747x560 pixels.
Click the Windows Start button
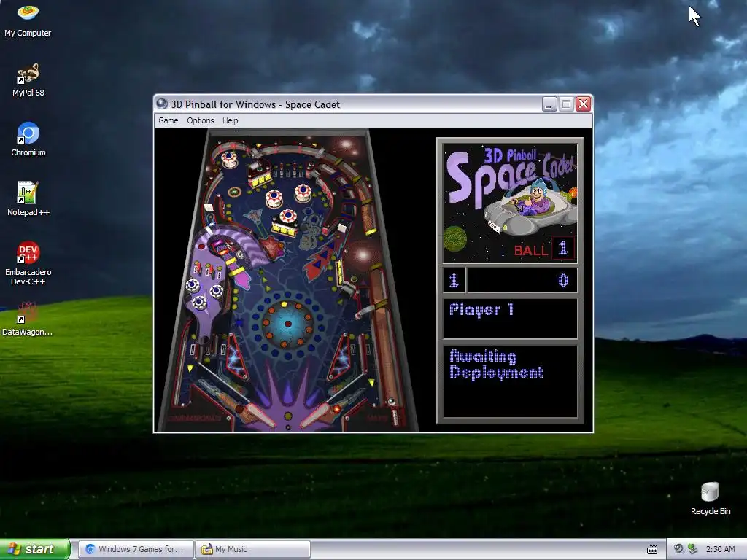pyautogui.click(x=35, y=549)
